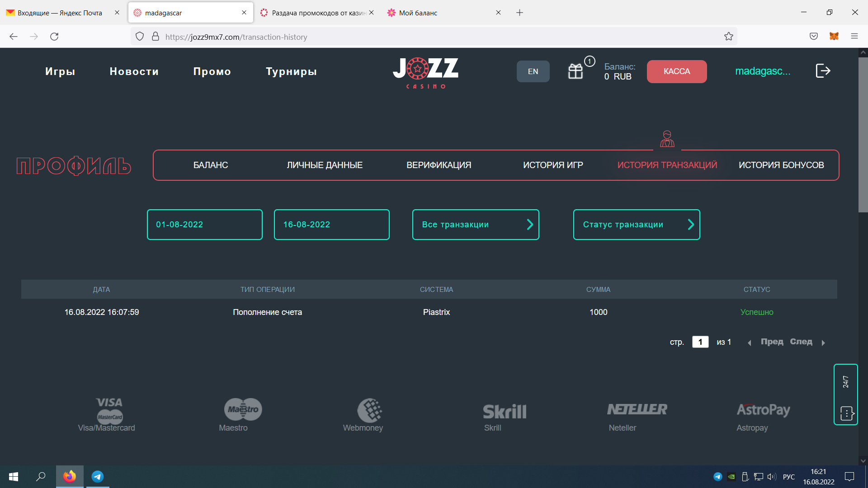Open the 24/7 support chat widget
The height and width of the screenshot is (488, 868).
[845, 394]
